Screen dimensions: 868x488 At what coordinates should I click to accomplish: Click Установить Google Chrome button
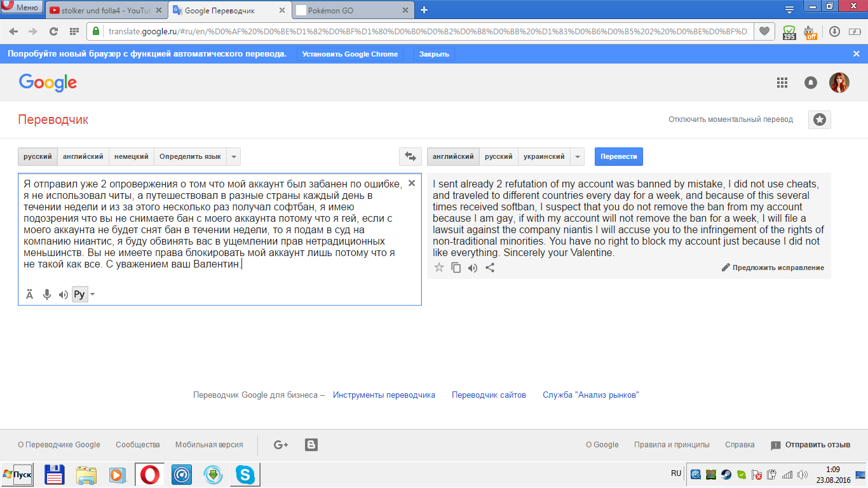tap(350, 54)
